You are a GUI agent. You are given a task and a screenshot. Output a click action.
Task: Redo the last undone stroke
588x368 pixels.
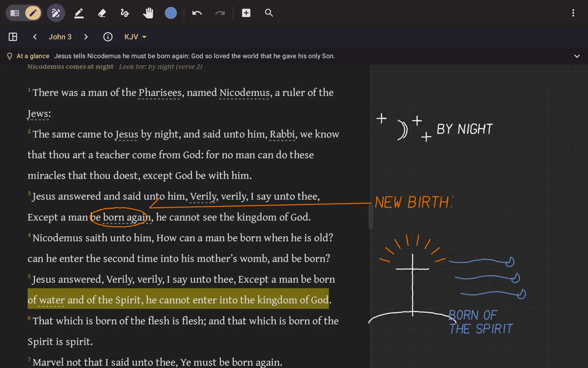click(220, 13)
